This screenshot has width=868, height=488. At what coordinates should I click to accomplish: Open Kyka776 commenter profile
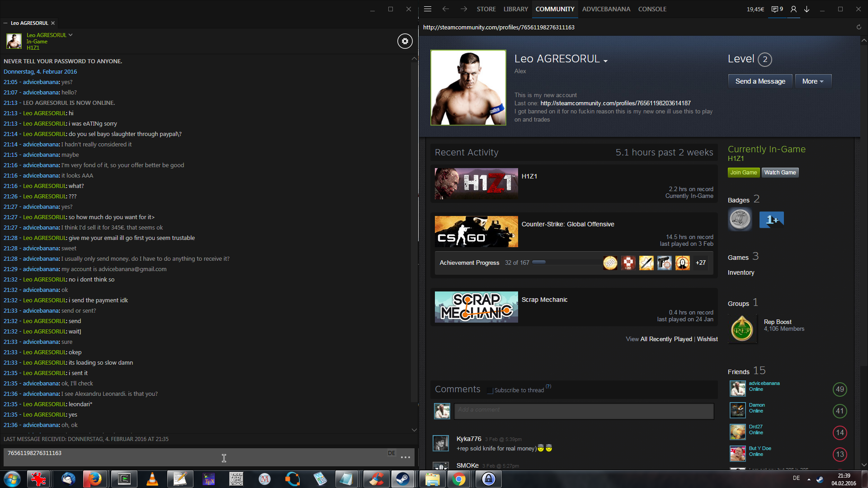pyautogui.click(x=469, y=439)
